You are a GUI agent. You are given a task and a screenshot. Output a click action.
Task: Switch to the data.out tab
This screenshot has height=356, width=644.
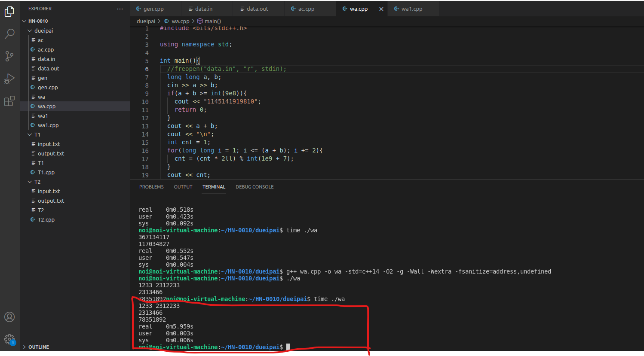coord(258,9)
